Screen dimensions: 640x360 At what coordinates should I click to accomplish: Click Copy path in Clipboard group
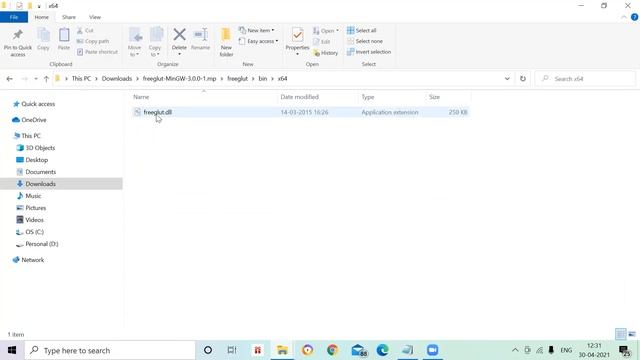tap(93, 41)
